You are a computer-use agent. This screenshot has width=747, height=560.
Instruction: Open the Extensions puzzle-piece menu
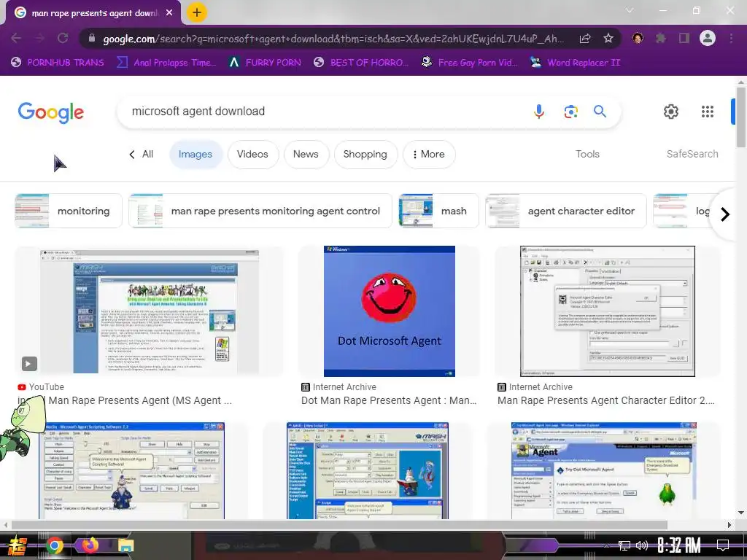[661, 38]
